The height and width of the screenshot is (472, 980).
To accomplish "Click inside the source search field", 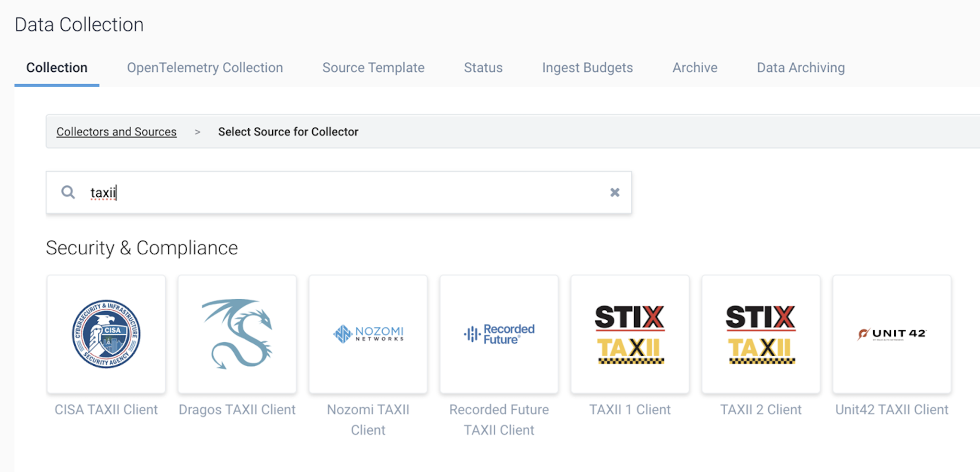I will pos(287,192).
